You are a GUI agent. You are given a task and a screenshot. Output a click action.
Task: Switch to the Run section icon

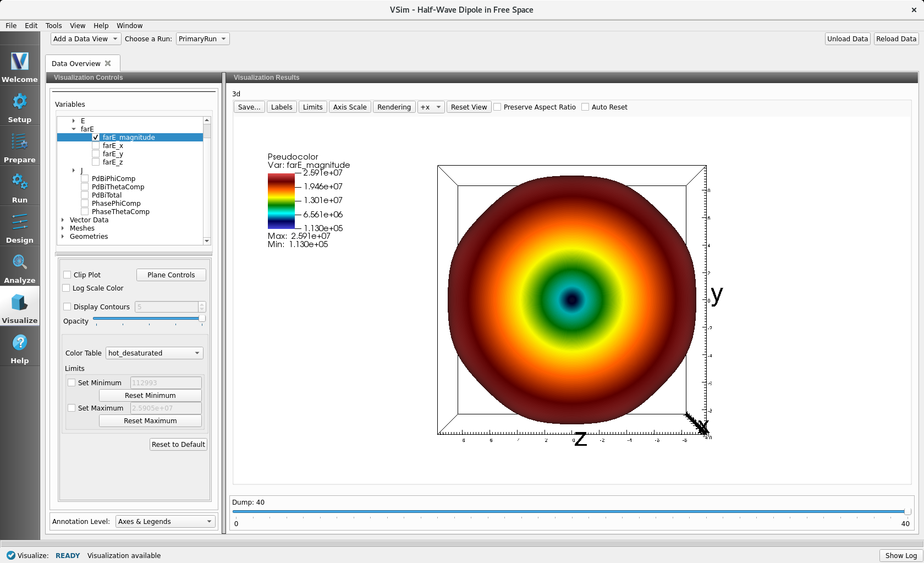click(x=20, y=182)
